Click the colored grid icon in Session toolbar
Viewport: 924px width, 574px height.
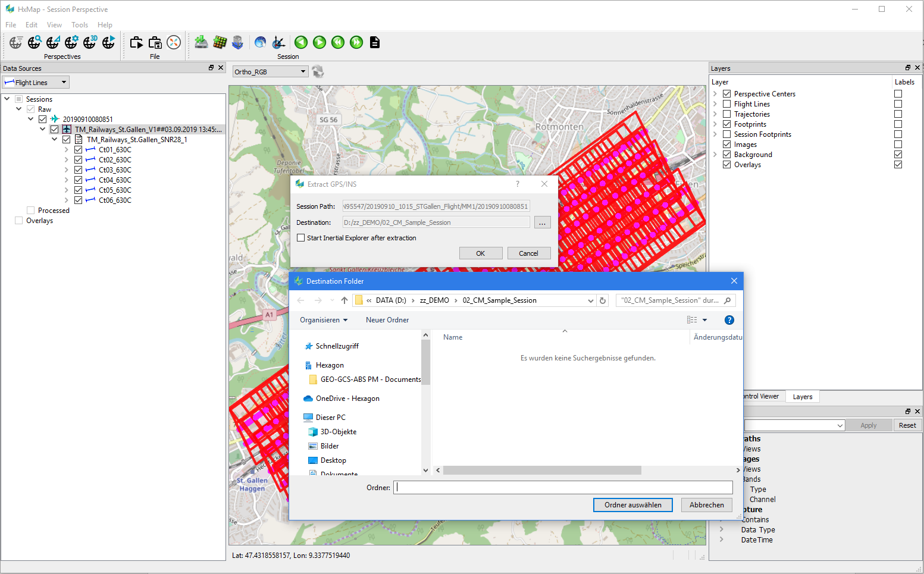pos(220,42)
